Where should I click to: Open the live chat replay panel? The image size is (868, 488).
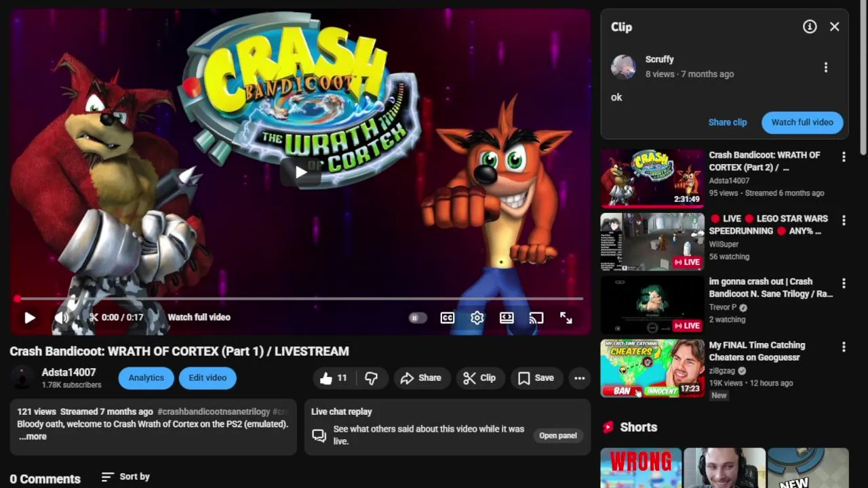[x=558, y=435]
